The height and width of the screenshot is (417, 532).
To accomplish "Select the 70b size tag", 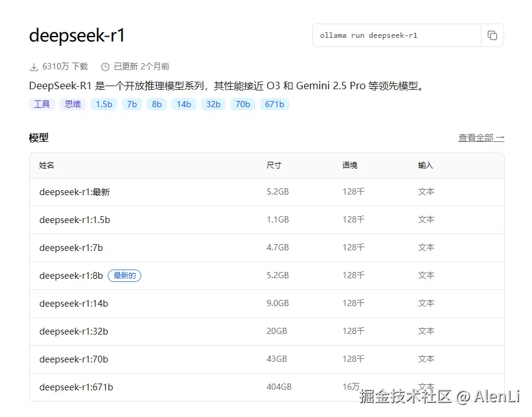I will click(x=243, y=104).
